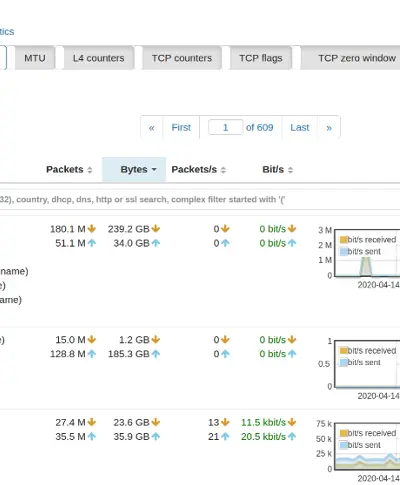This screenshot has width=400, height=485.
Task: Jump to Last page link
Action: point(300,127)
